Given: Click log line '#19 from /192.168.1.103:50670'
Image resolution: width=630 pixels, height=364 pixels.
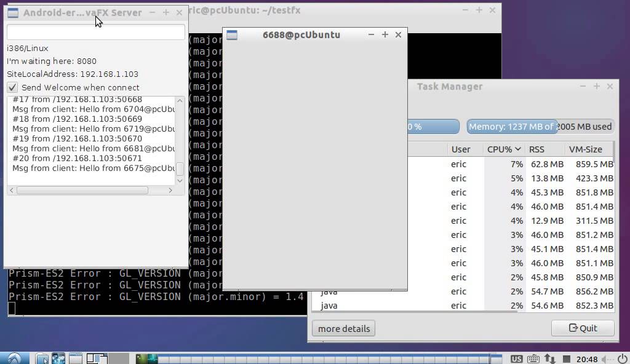Looking at the screenshot, I should [x=77, y=138].
